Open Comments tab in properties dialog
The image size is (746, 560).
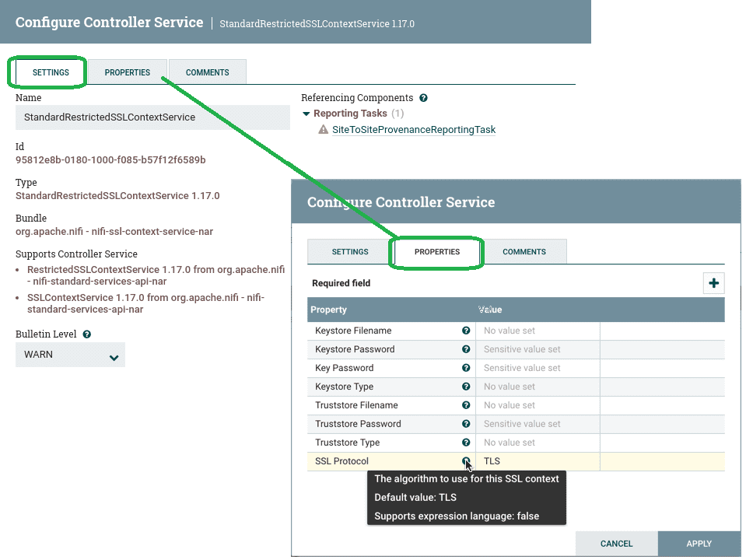(x=524, y=252)
